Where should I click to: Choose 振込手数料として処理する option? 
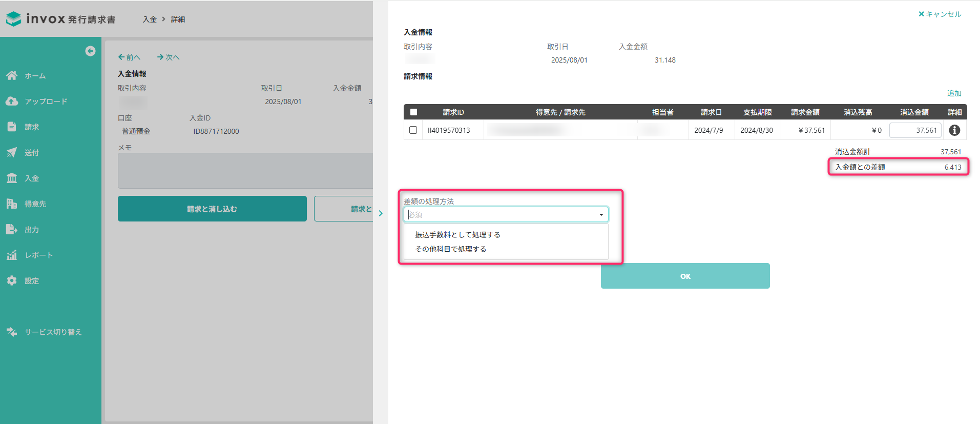457,235
